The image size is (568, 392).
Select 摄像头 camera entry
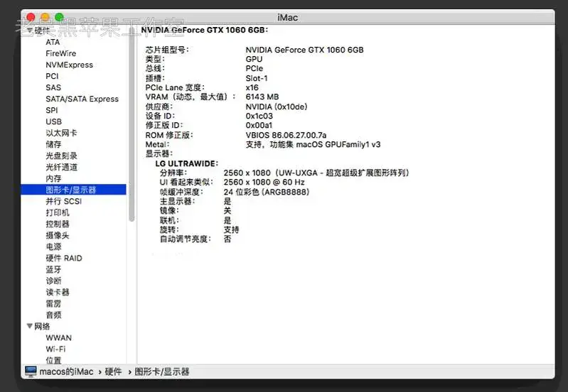[x=58, y=235]
